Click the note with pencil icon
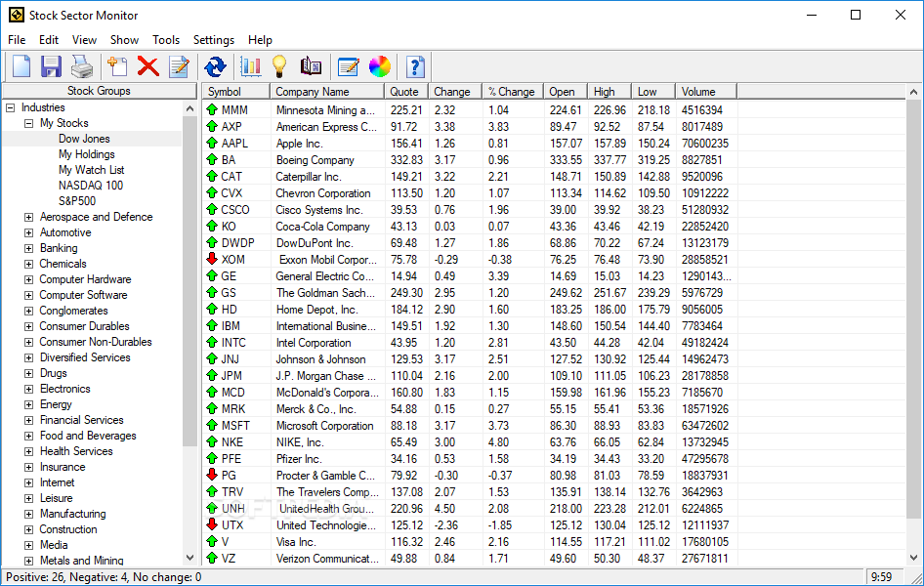924x586 pixels. point(349,66)
